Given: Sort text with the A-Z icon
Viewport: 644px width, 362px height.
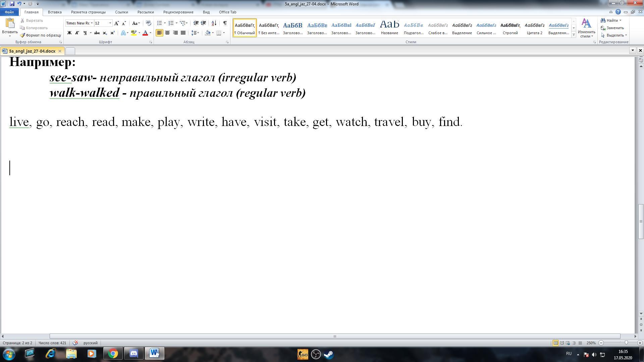Looking at the screenshot, I should 214,23.
